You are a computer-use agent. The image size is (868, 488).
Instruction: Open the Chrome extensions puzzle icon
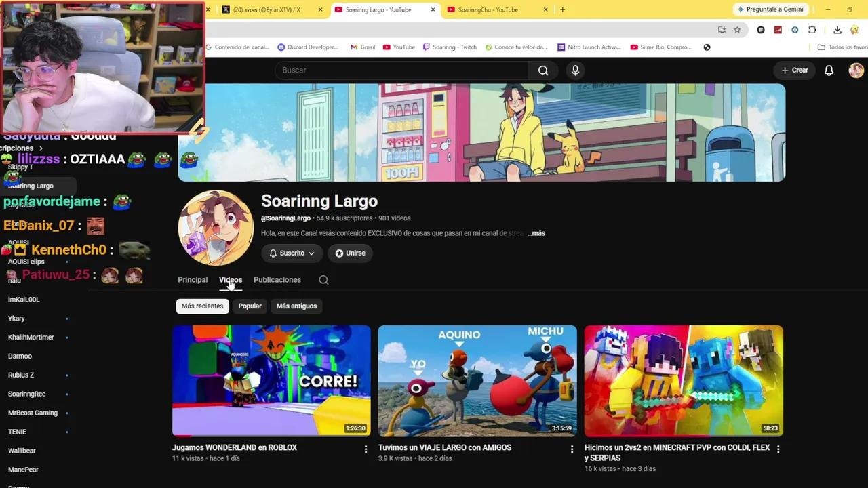[x=812, y=30]
